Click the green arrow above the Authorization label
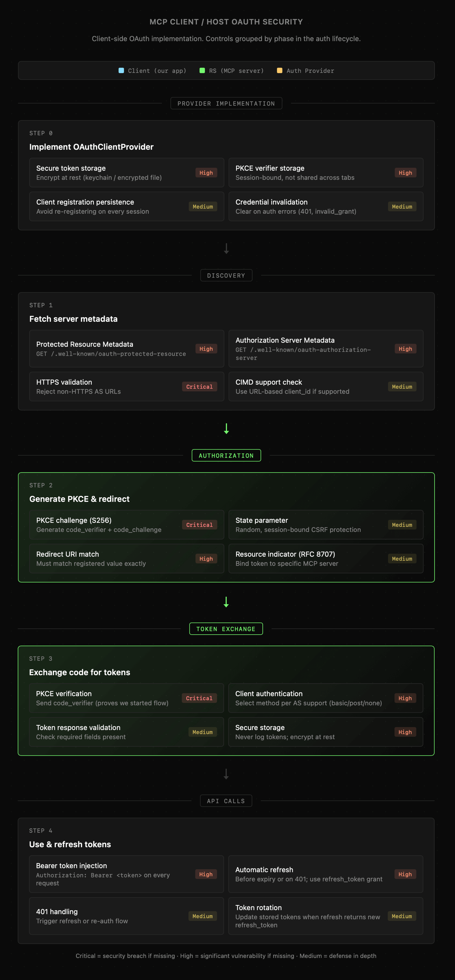This screenshot has height=980, width=455. pyautogui.click(x=226, y=428)
